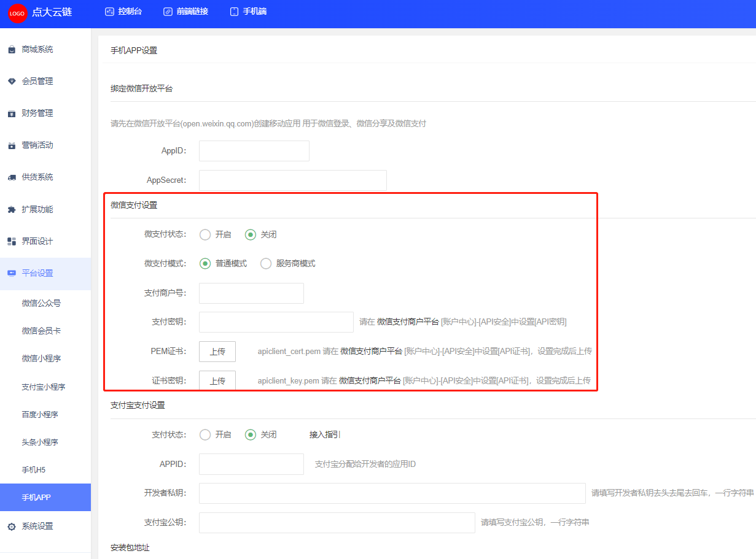The image size is (756, 559).
Task: Click the 供货系统 truck icon
Action: (12, 177)
